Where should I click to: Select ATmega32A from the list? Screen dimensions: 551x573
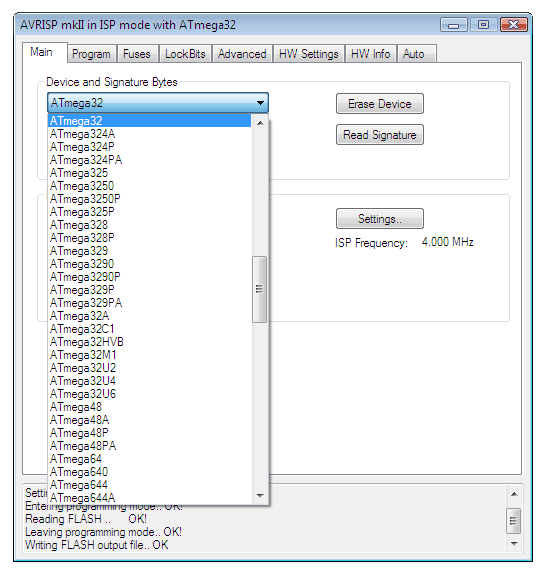click(149, 316)
